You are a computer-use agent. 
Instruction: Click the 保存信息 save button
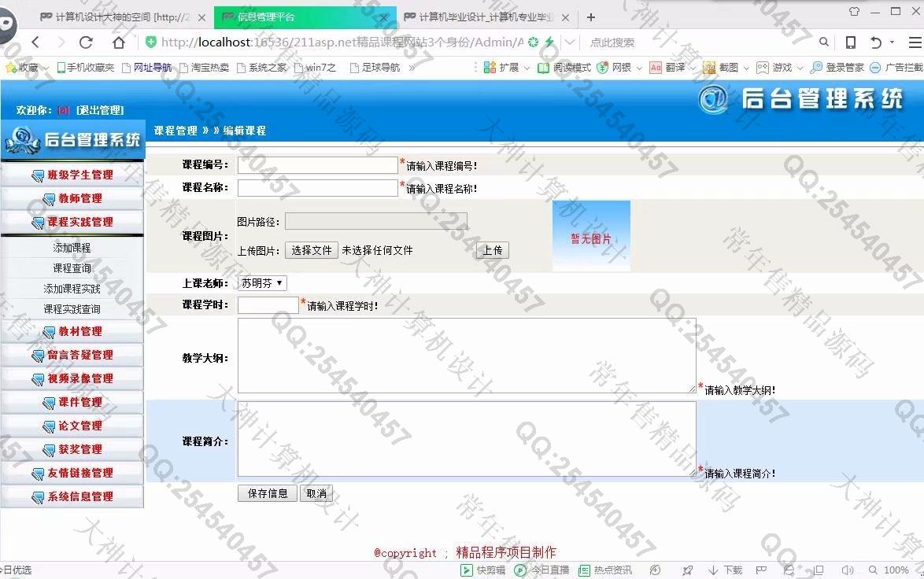click(x=268, y=493)
